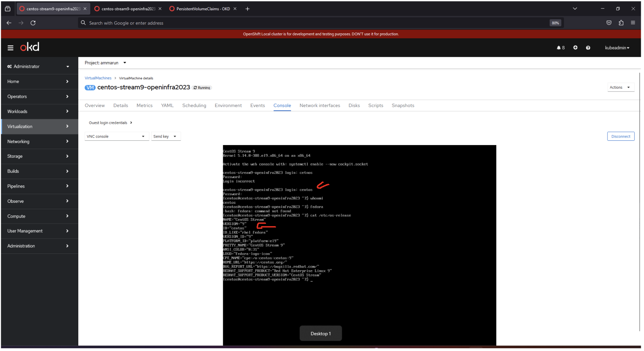This screenshot has width=644, height=351.
Task: Expand the Storage navigation section
Action: [39, 157]
